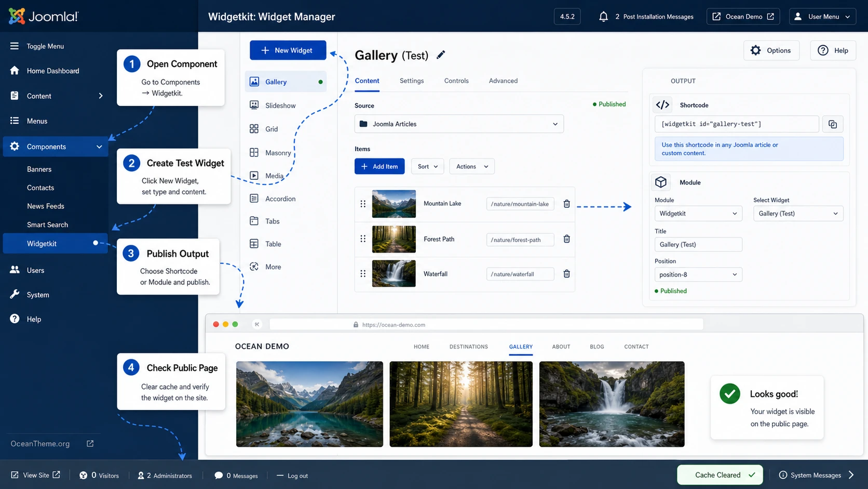
Task: Expand the Content menu chevron
Action: [x=101, y=96]
